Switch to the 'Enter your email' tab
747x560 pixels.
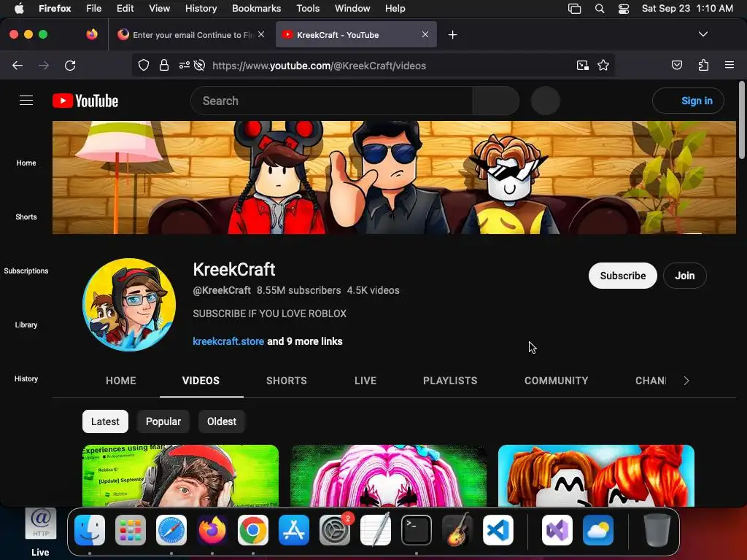[x=190, y=35]
